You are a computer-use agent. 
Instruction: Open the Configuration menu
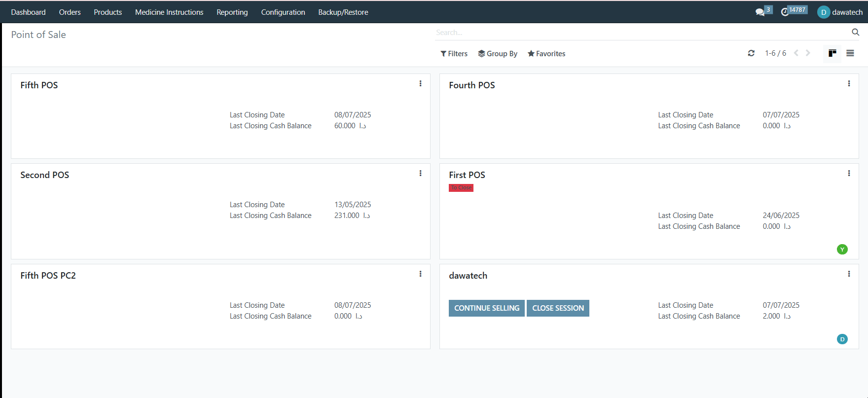283,12
